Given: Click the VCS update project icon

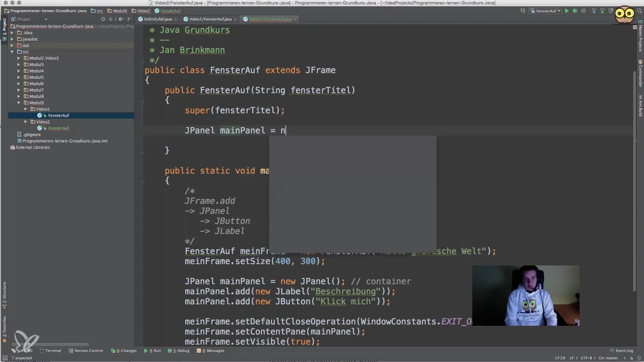Looking at the screenshot, I should tap(594, 11).
